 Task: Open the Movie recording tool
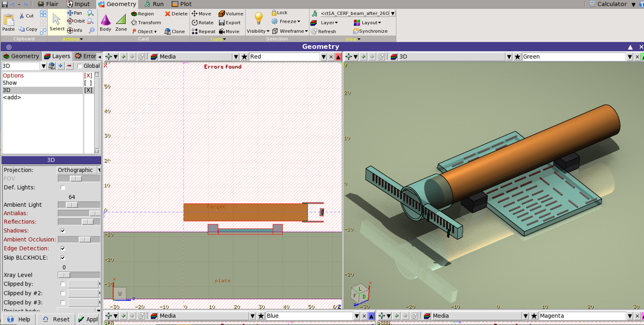pos(229,31)
